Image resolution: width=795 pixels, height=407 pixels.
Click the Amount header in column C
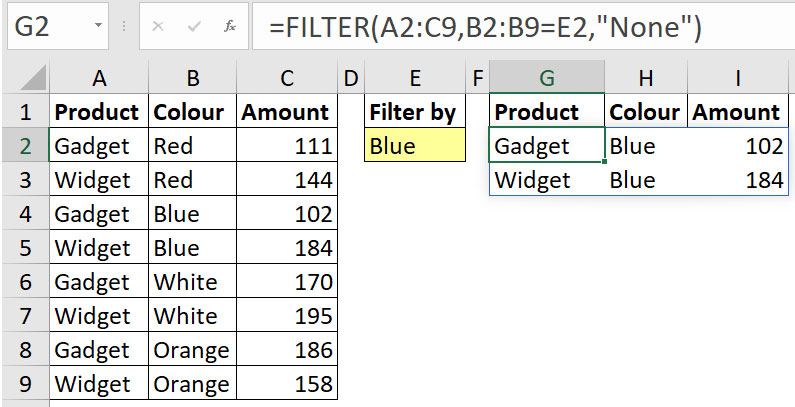pyautogui.click(x=287, y=112)
